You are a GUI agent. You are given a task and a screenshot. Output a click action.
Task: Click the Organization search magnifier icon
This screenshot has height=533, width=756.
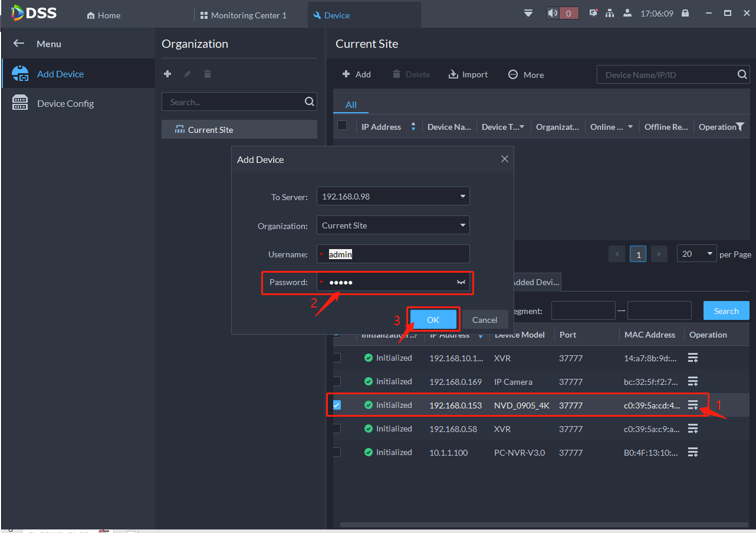click(310, 102)
